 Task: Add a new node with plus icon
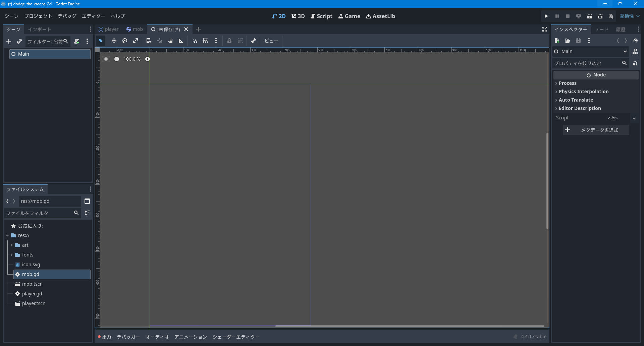point(9,41)
